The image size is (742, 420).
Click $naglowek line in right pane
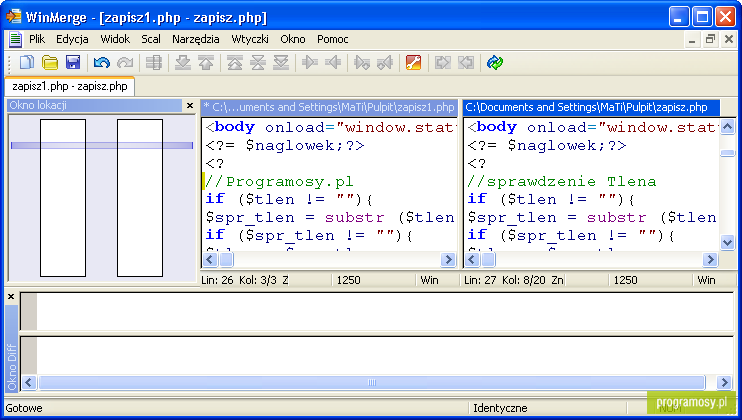(547, 146)
